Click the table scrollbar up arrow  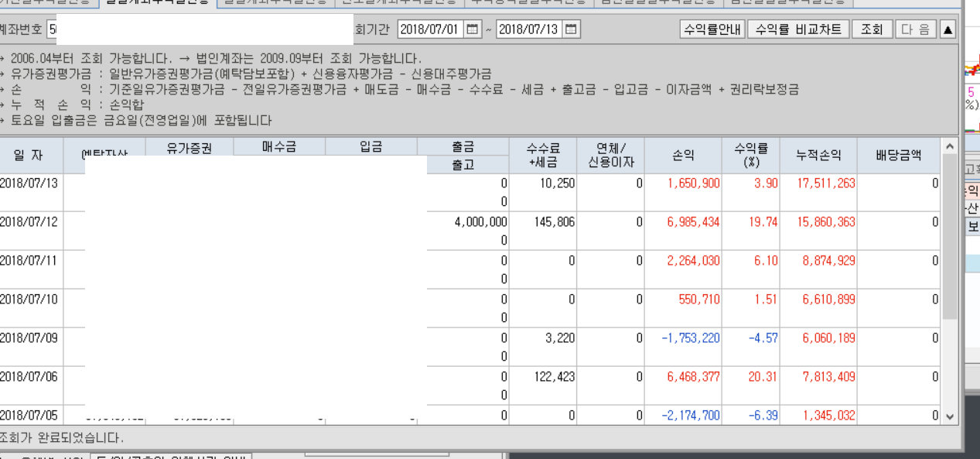[951, 146]
